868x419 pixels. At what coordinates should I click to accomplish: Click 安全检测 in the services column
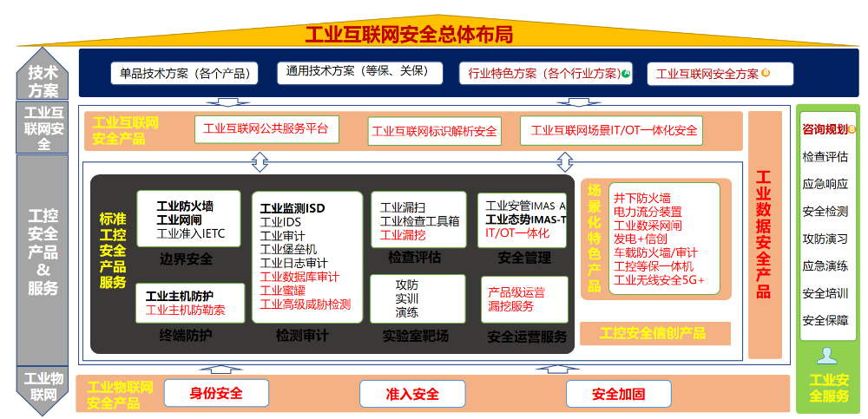coord(825,212)
